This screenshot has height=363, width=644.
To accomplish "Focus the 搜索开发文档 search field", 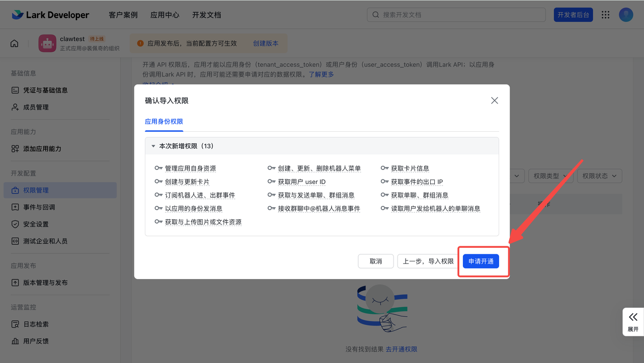I will click(x=456, y=15).
